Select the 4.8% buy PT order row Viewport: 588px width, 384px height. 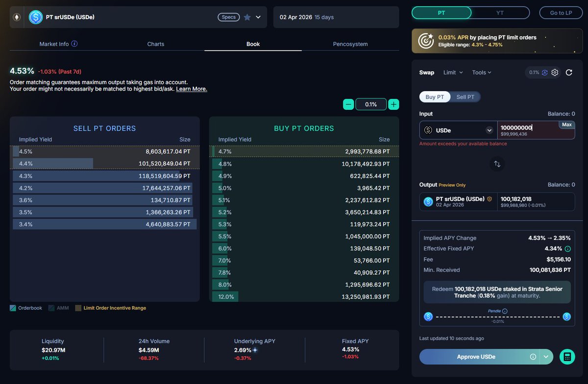[x=304, y=164]
